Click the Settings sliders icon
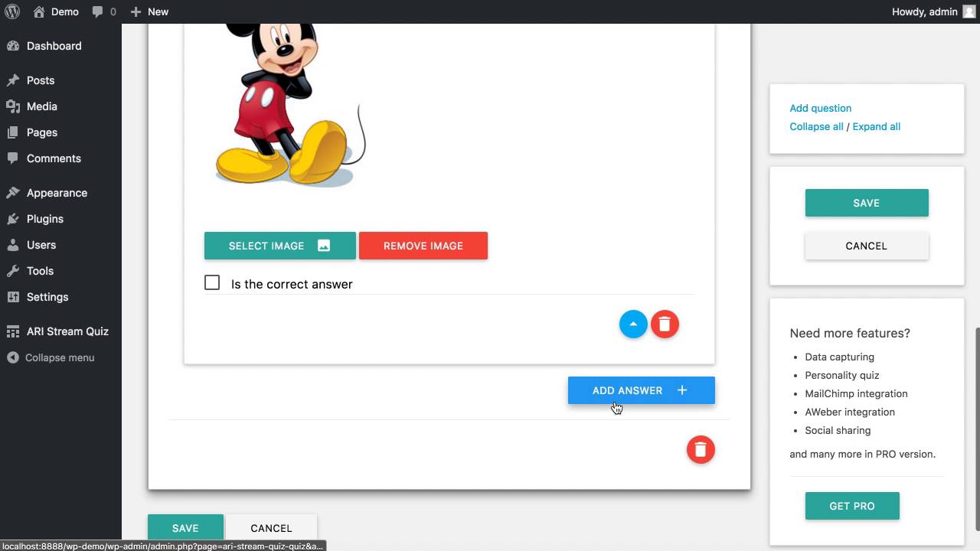This screenshot has width=980, height=551. coord(13,297)
